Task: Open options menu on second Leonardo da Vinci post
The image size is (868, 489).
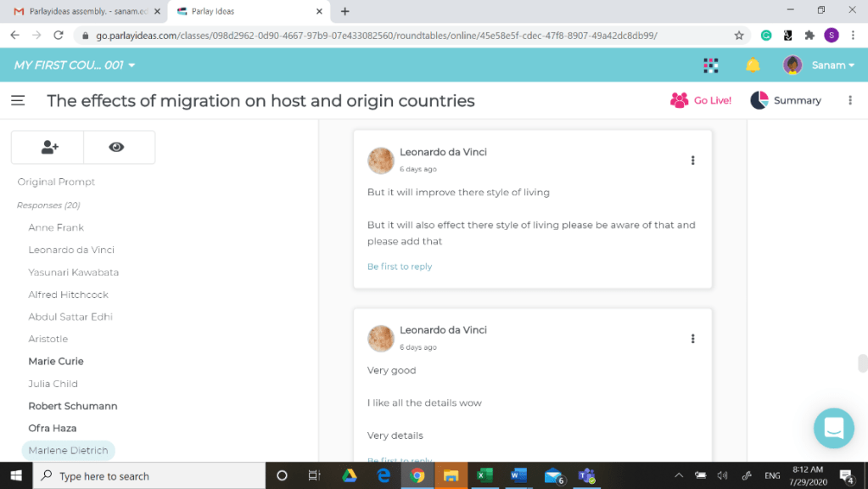Action: tap(692, 339)
